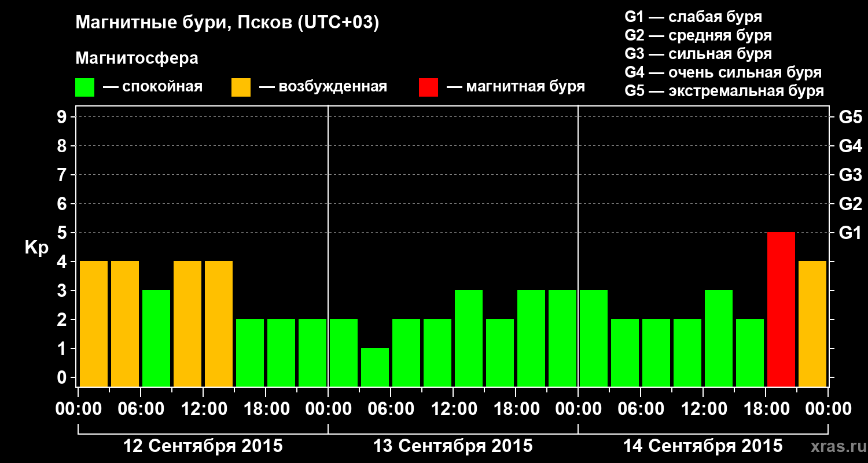The width and height of the screenshot is (868, 463).
Task: Click the G1 label on right axis
Action: coord(850,233)
